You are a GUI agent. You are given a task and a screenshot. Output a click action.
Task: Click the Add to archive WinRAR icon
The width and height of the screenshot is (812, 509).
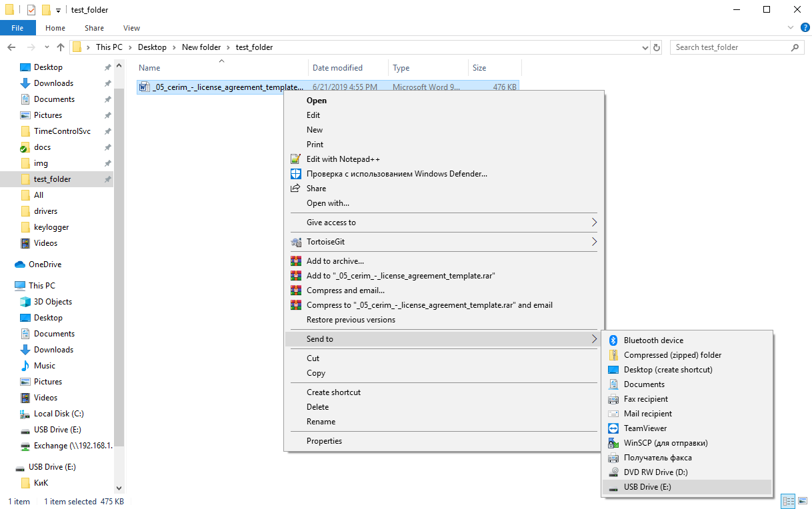point(296,261)
